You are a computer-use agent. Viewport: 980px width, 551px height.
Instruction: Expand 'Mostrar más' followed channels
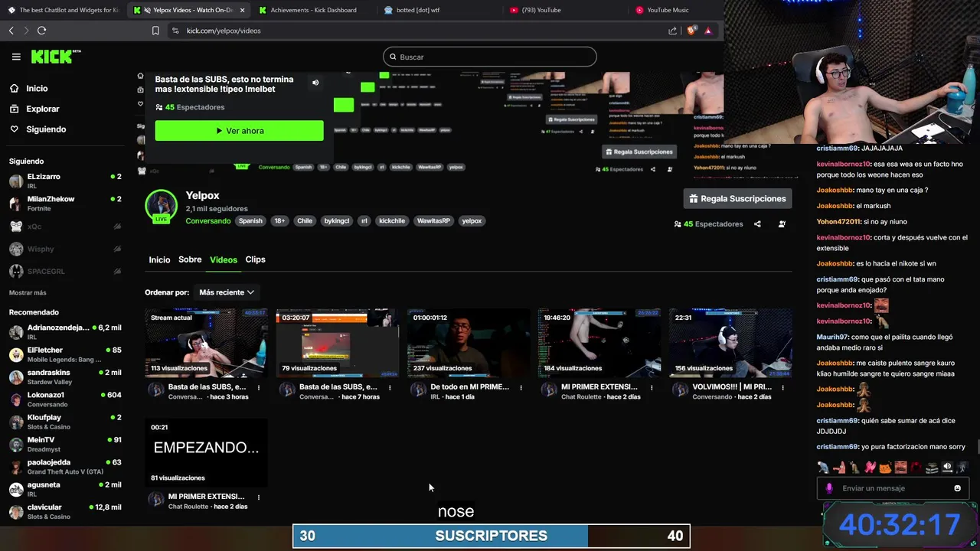click(x=28, y=292)
